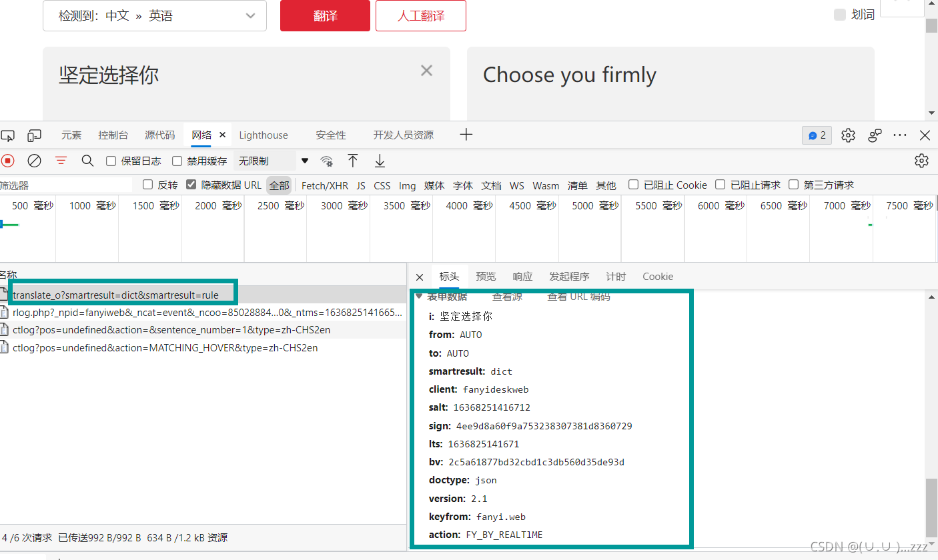Filter requests by CSS type

pyautogui.click(x=382, y=185)
